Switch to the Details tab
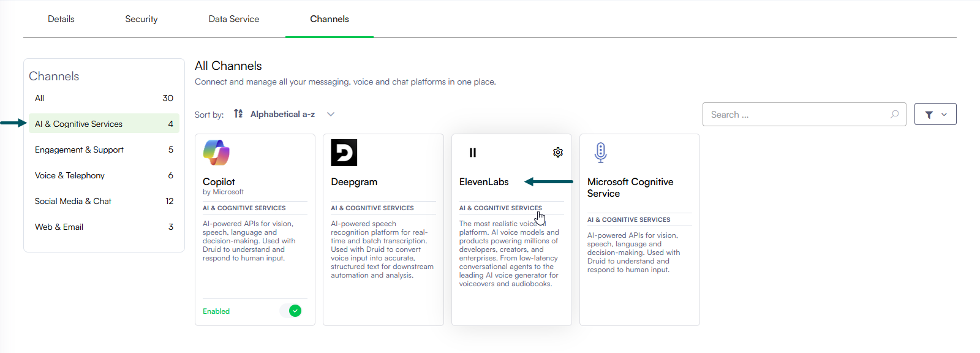Image resolution: width=980 pixels, height=353 pixels. (61, 19)
